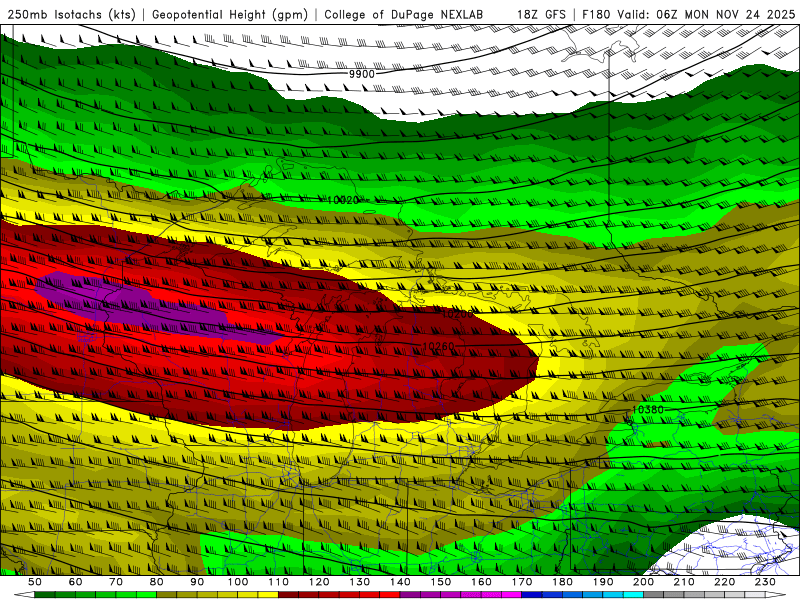Screen dimensions: 800x600
Task: Click the bright yellow swatch below the 110 label
Action: pos(268,595)
